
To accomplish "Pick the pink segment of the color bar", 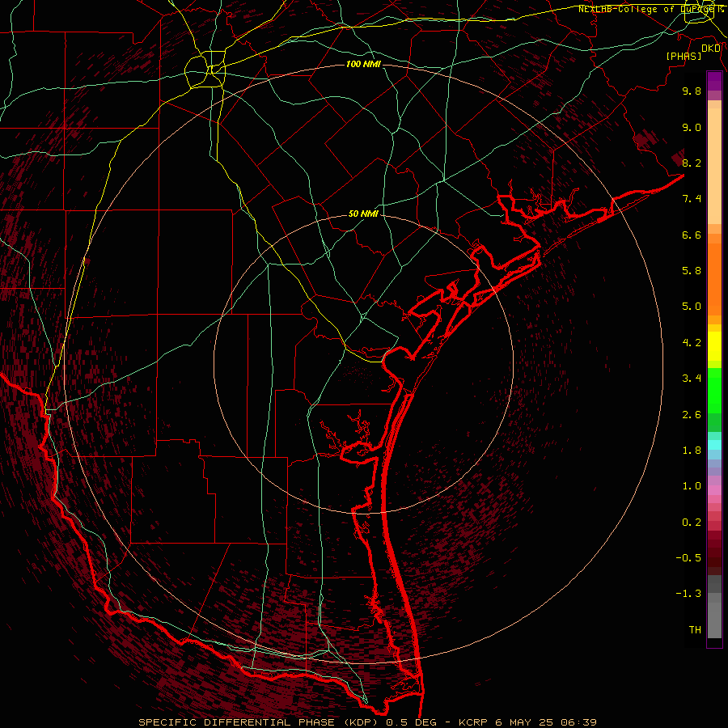I will click(714, 490).
